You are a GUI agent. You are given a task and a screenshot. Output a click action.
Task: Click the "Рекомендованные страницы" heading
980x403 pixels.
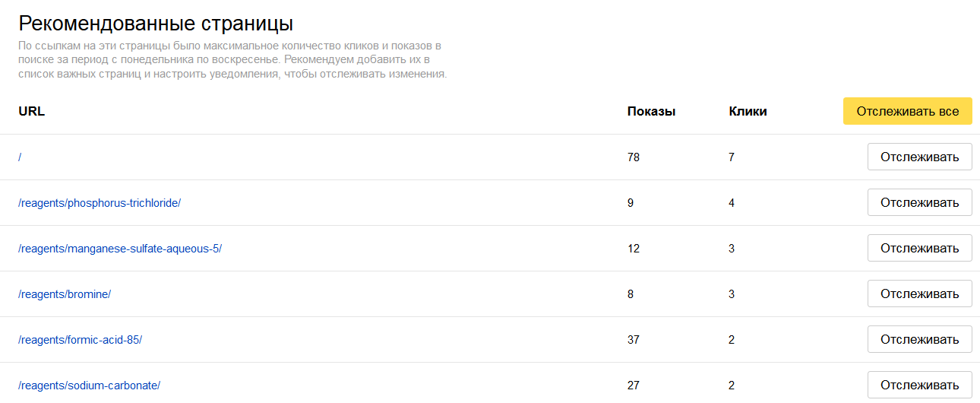156,23
